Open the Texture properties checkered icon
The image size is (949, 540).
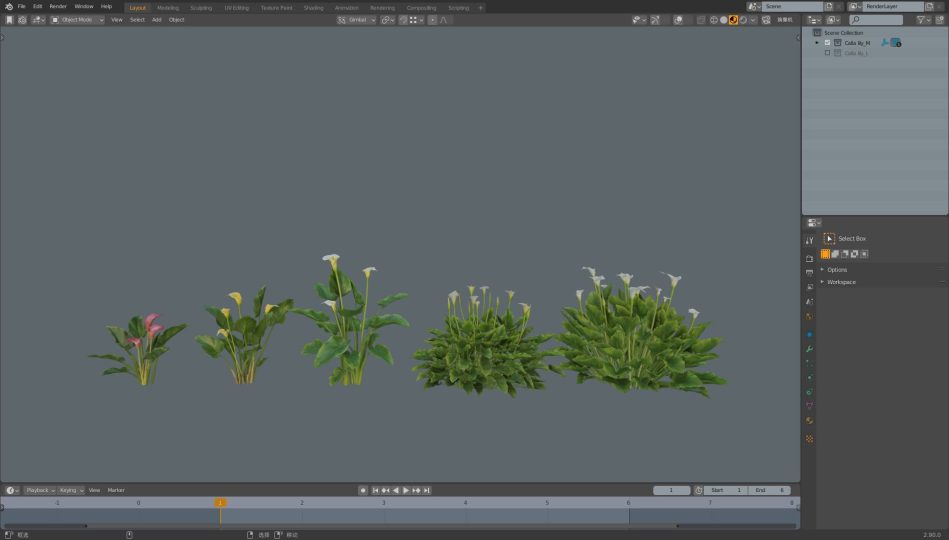[809, 438]
